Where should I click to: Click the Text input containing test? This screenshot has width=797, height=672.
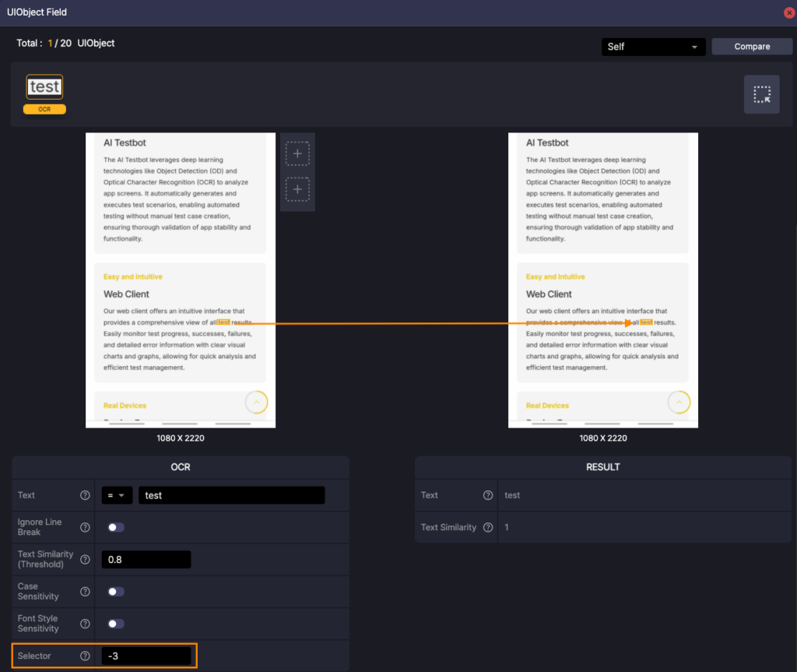coord(230,495)
